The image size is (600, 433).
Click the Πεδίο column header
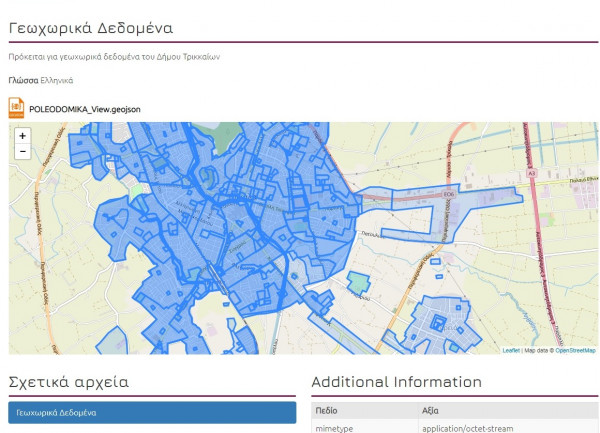pos(327,410)
